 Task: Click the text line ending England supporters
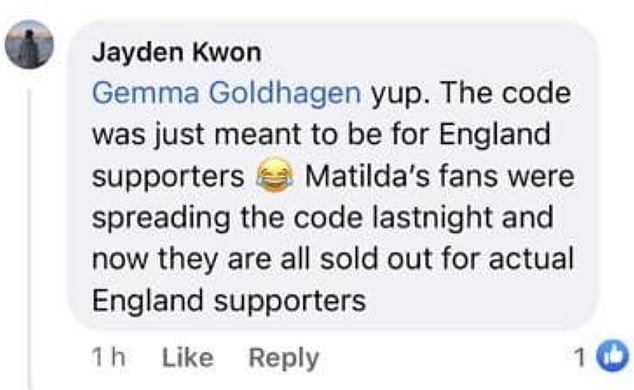pyautogui.click(x=229, y=301)
